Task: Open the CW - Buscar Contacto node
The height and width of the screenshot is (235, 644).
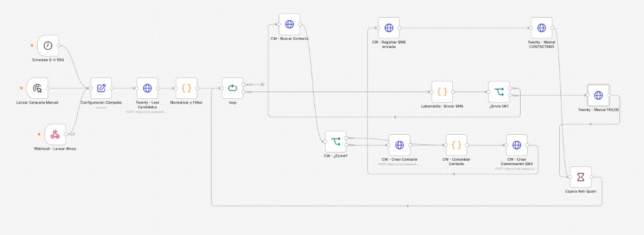Action: [x=289, y=25]
